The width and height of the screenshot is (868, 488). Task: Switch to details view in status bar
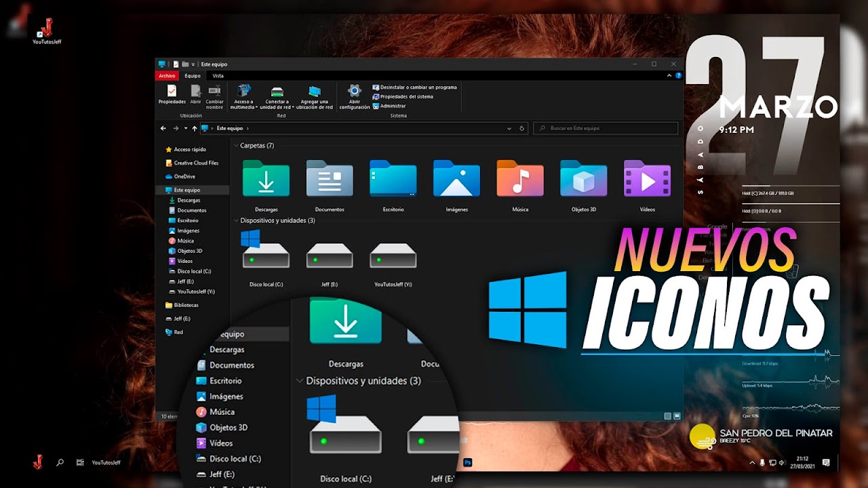click(x=668, y=415)
